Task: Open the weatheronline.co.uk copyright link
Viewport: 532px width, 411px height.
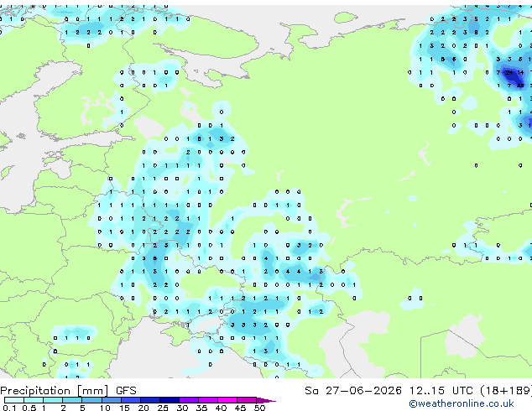Action: pyautogui.click(x=462, y=403)
